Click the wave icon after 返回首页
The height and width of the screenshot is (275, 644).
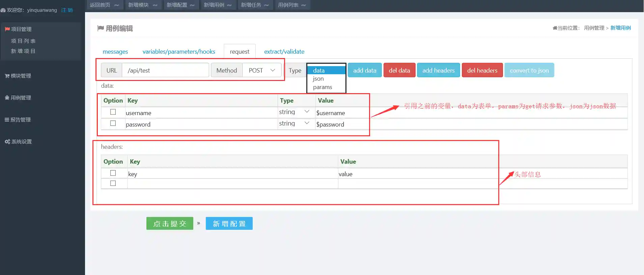click(117, 5)
